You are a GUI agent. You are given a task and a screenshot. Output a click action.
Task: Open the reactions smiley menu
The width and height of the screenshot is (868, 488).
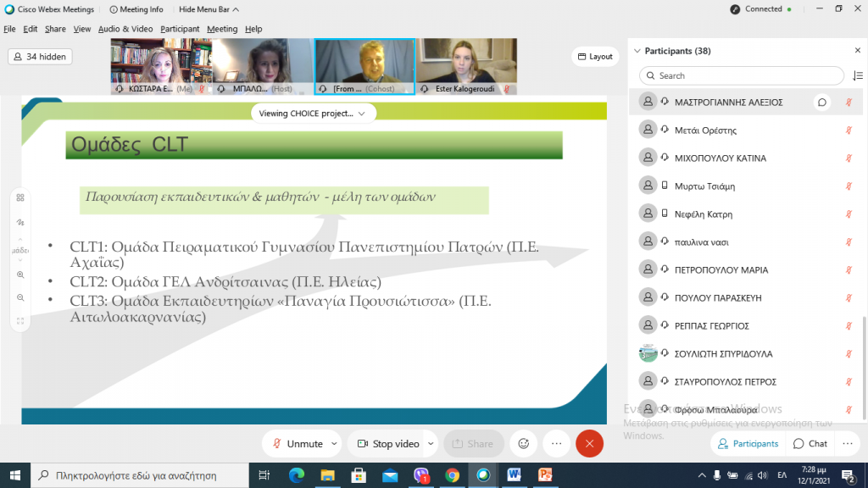[x=524, y=444]
